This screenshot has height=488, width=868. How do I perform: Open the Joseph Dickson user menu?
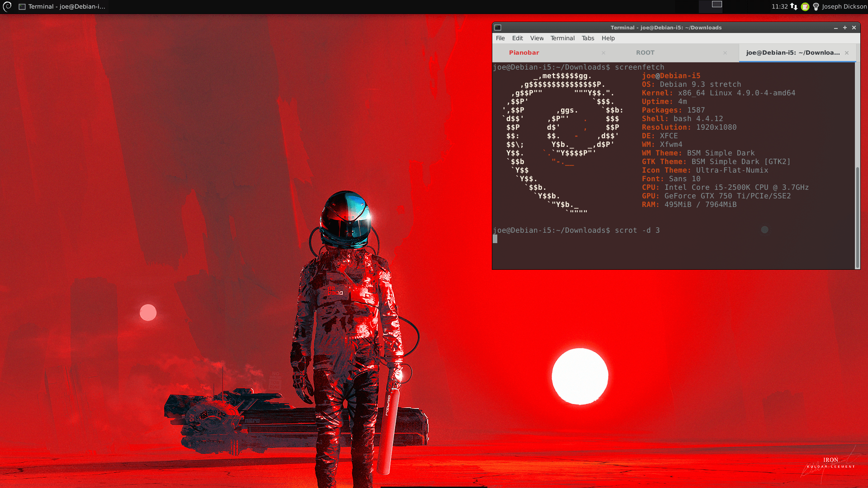[844, 6]
